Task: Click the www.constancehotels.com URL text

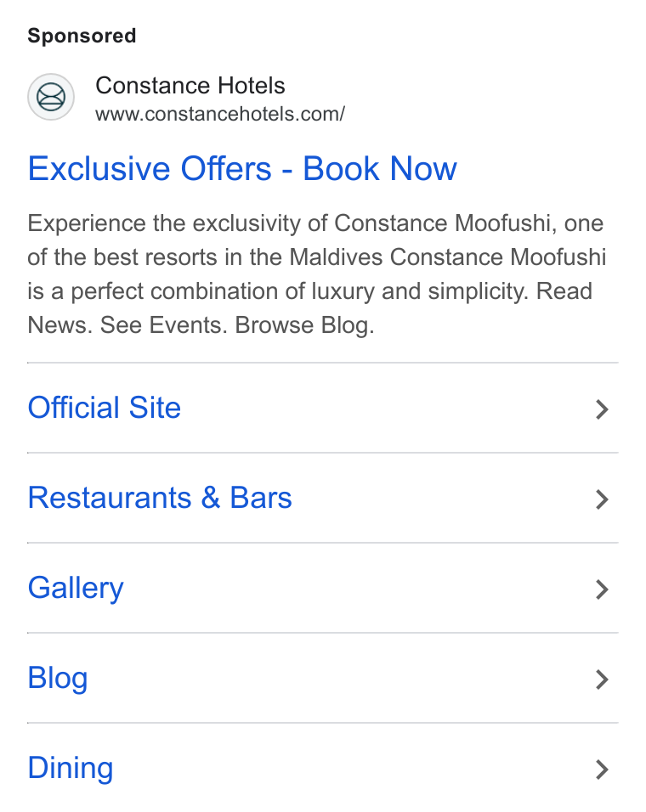Action: tap(219, 114)
